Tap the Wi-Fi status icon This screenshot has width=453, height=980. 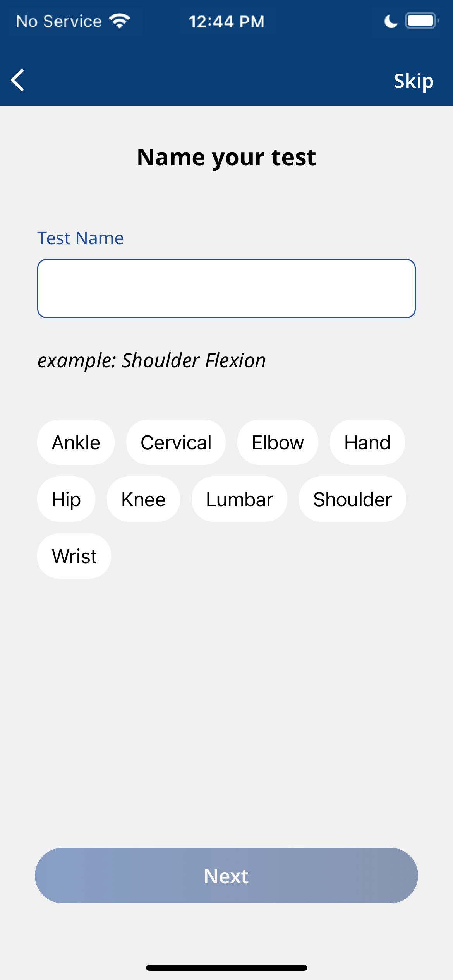coord(120,21)
